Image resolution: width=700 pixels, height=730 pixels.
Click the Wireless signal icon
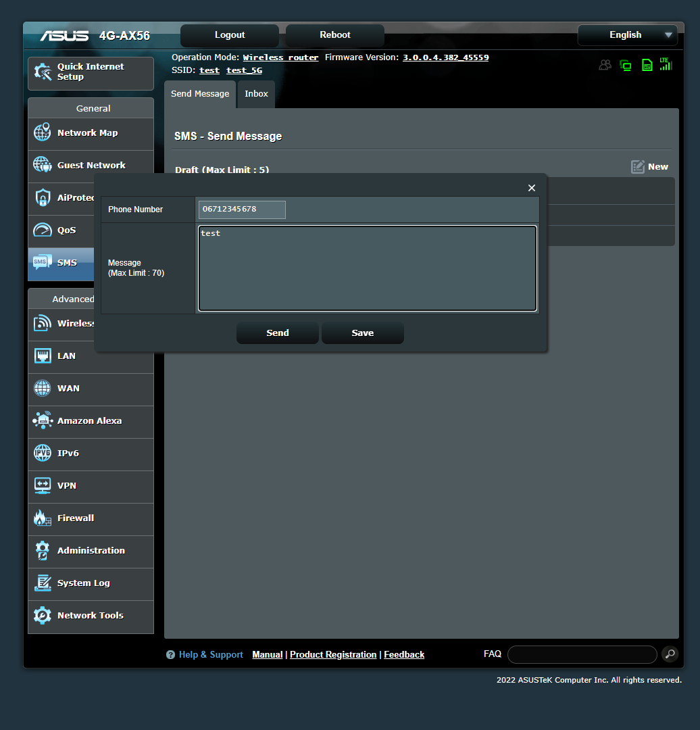(x=43, y=323)
